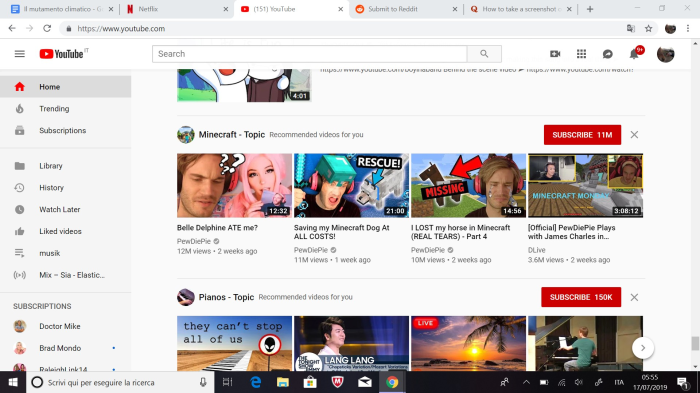This screenshot has width=700, height=393.
Task: Open Trending in sidebar
Action: pos(66,109)
